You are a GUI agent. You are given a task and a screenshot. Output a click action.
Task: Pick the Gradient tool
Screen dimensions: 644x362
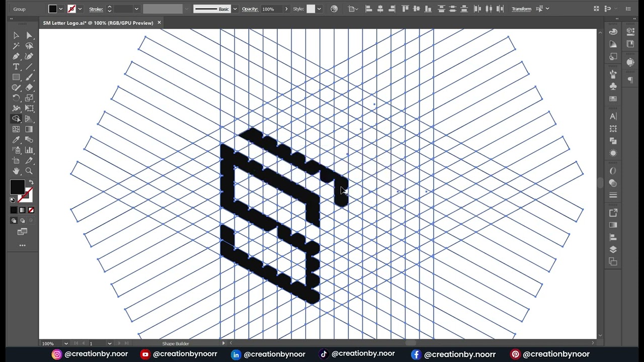tap(29, 129)
